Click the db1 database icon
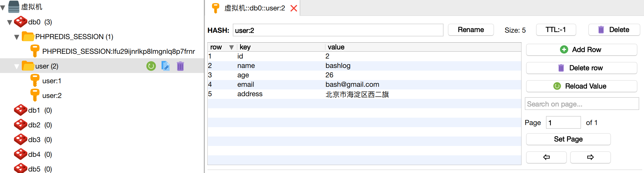Screen dimensions: 644x173 (x=21, y=110)
